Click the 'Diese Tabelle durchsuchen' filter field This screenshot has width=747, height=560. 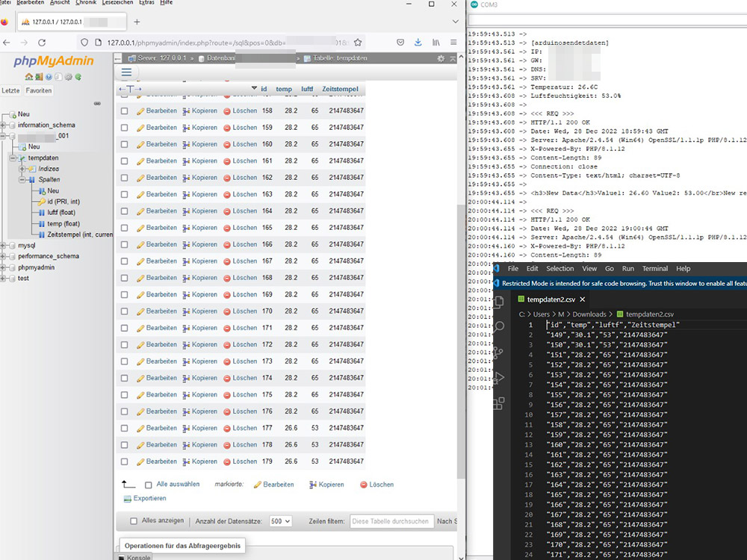point(392,521)
